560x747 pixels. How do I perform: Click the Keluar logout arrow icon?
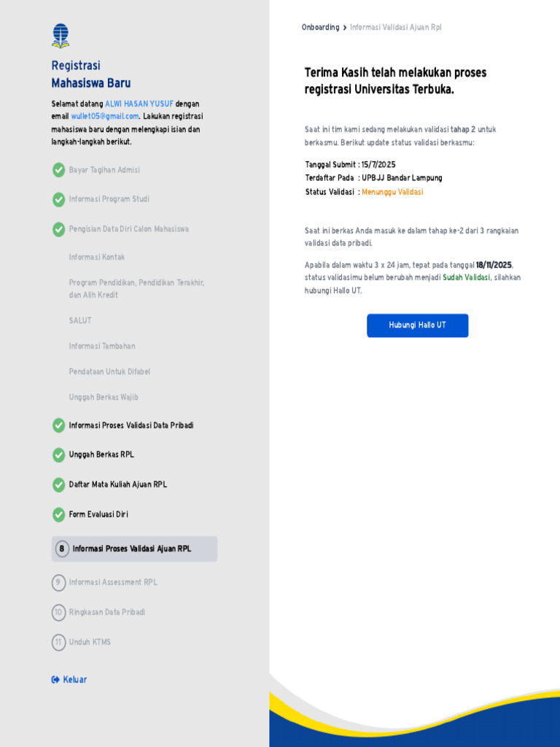[55, 680]
